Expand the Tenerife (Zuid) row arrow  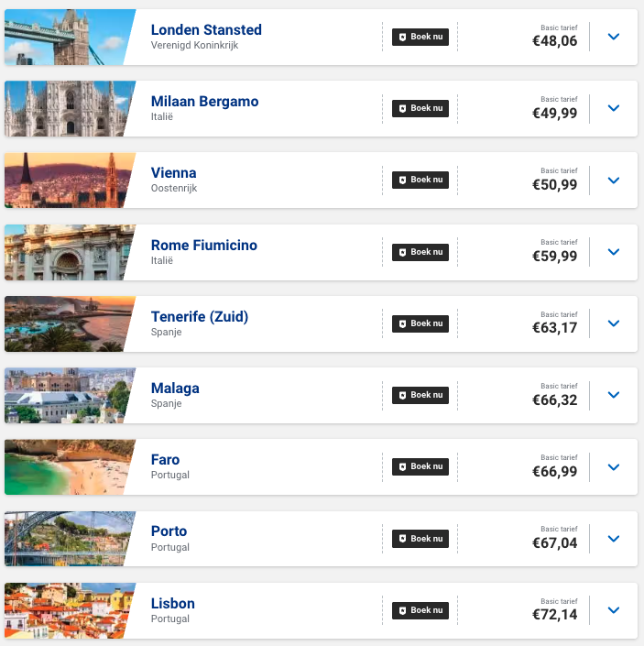614,323
